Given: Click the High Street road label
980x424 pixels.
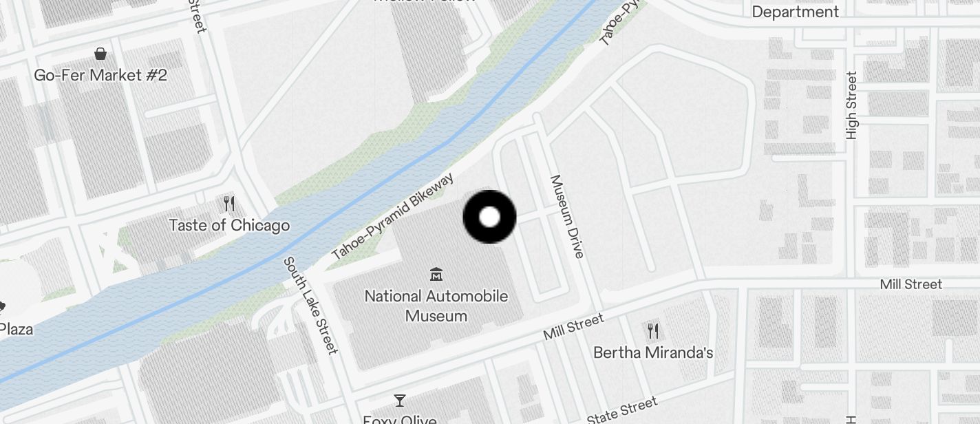Looking at the screenshot, I should (x=852, y=105).
